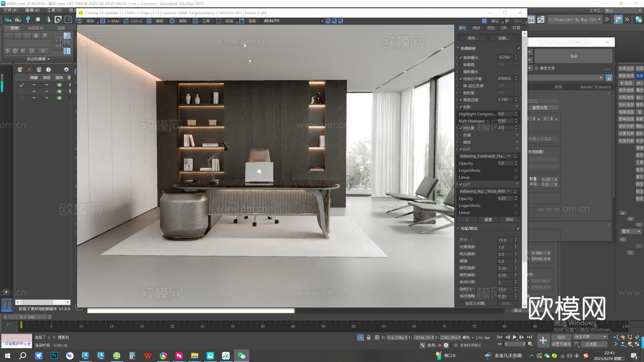Enable 曲线 curves checkbox
Screen dimensions: 644x362
[x=461, y=142]
